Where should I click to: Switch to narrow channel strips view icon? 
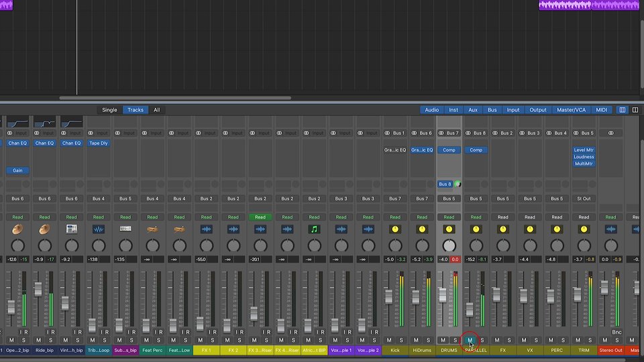(623, 110)
